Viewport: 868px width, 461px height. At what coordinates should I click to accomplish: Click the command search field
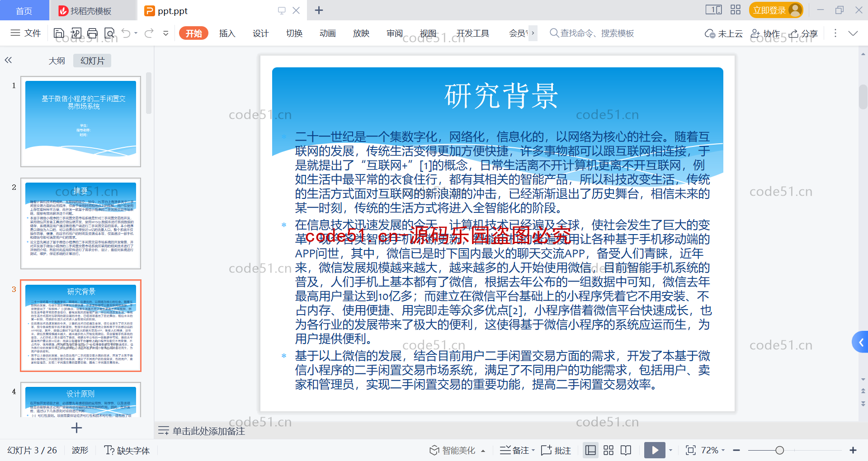pyautogui.click(x=592, y=33)
